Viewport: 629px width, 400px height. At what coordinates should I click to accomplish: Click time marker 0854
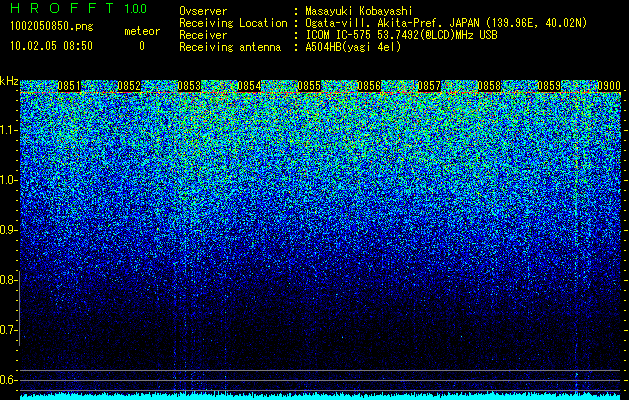click(x=249, y=86)
